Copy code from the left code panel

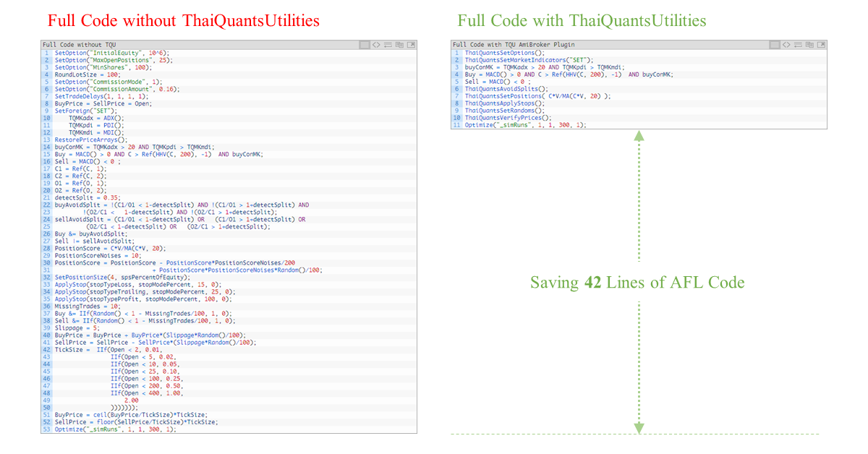click(x=399, y=45)
